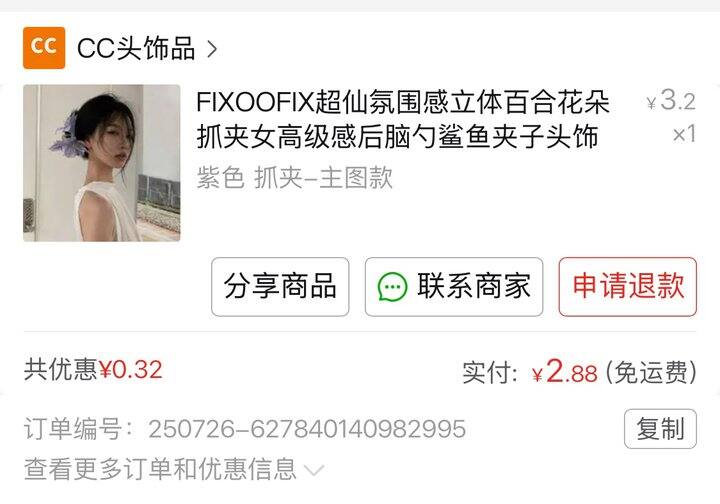Image resolution: width=720 pixels, height=504 pixels.
Task: Tap the item price ¥3.2
Action: pyautogui.click(x=671, y=100)
